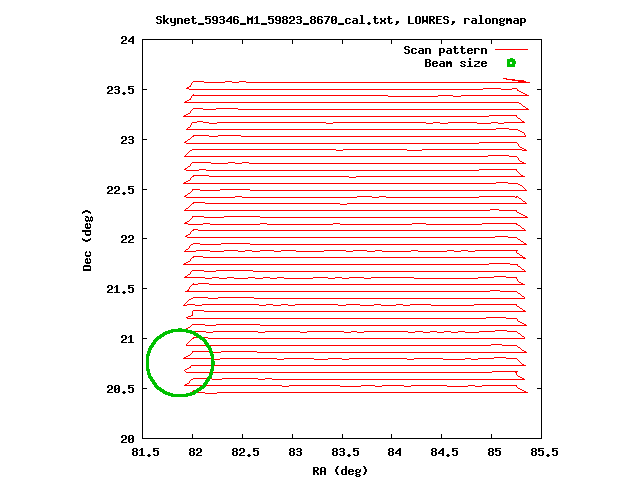The width and height of the screenshot is (640, 480).
Task: Click the y-axis tick label 20
Action: [127, 439]
